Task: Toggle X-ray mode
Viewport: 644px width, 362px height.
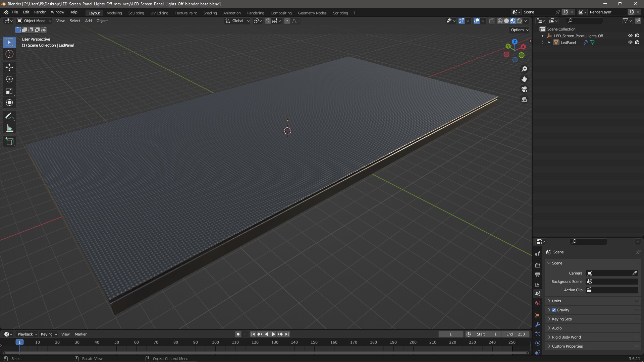Action: point(491,21)
